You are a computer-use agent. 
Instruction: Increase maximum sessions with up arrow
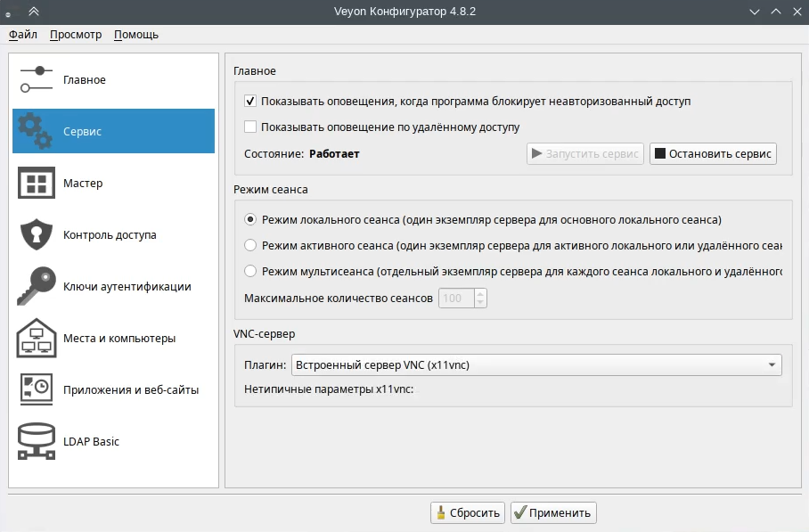480,293
